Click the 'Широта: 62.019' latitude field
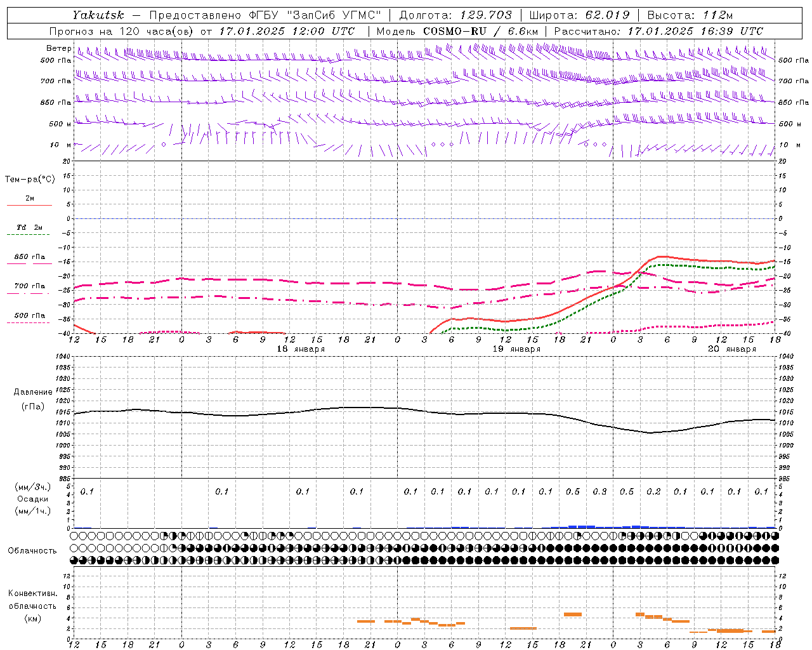Image resolution: width=812 pixels, height=650 pixels. coord(579,15)
